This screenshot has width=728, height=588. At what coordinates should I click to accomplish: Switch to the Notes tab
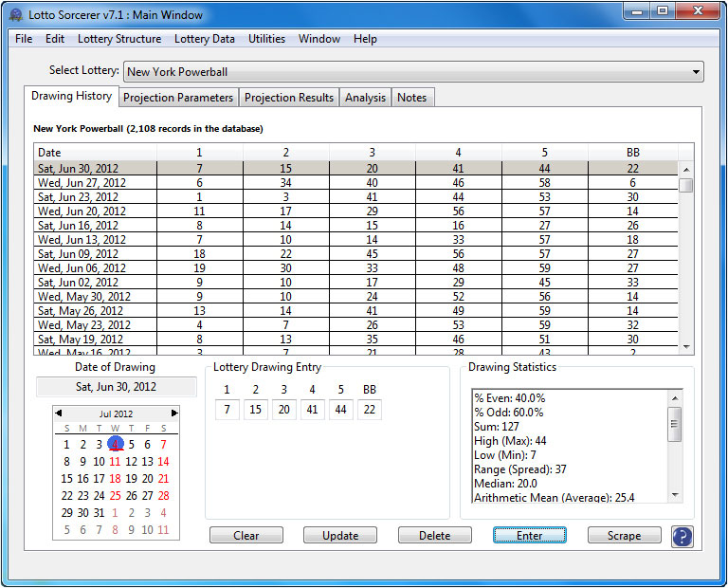coord(411,98)
